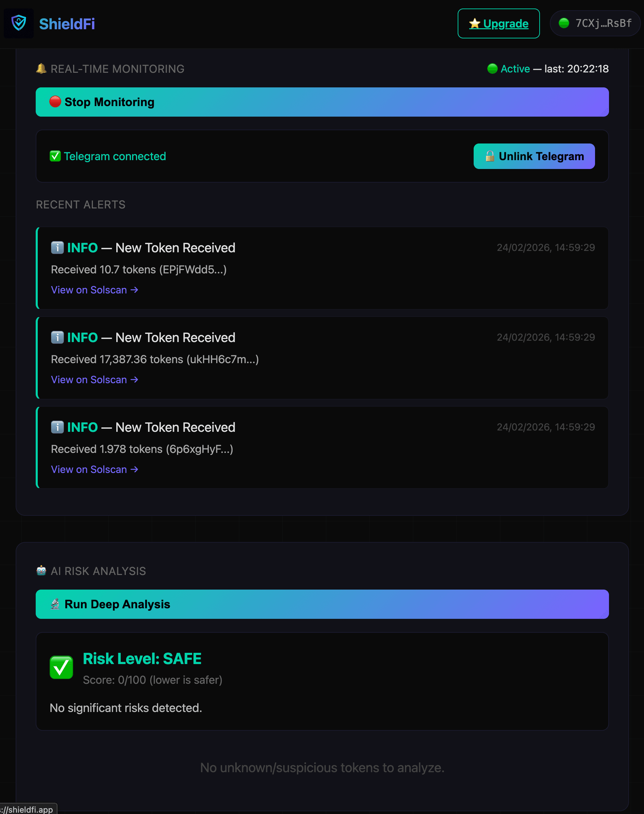Click the bell icon next to Real-Time Monitoring
Viewport: 644px width, 814px height.
click(41, 69)
